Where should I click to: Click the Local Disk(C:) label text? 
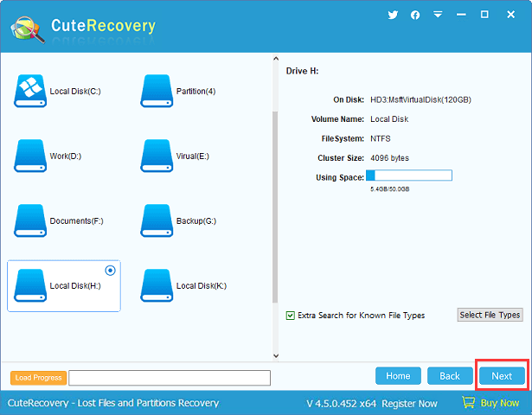coord(75,91)
